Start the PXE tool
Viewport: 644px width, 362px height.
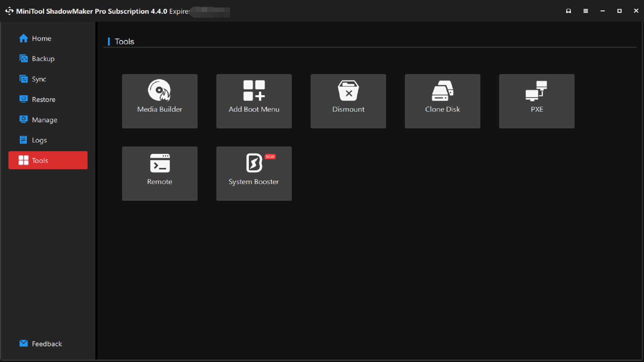click(x=536, y=101)
